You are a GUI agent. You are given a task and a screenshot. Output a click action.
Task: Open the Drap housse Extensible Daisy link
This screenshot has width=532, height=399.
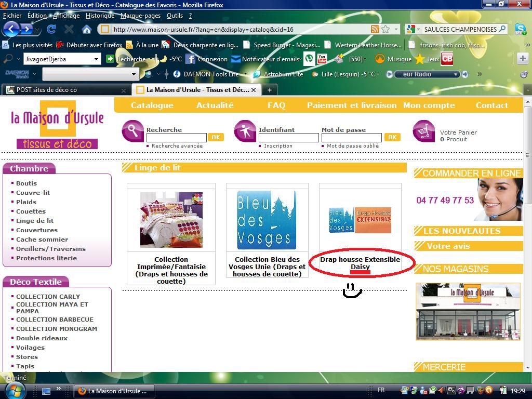coord(360,263)
